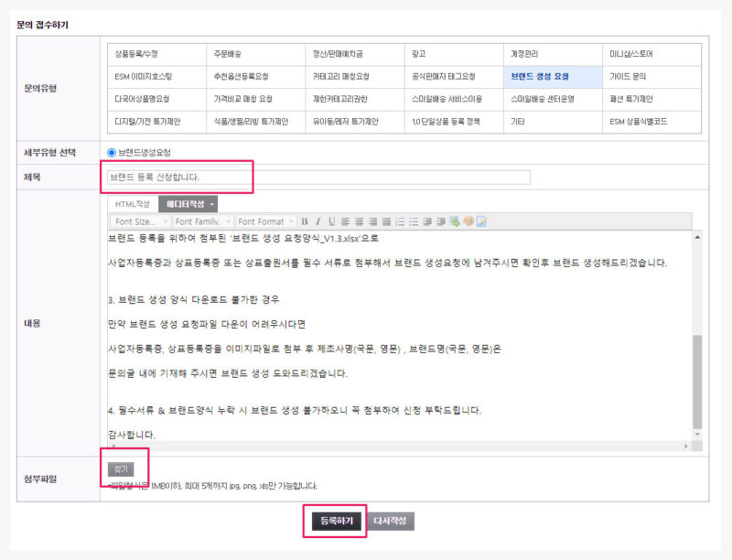732x560 pixels.
Task: Expand the Font Family dropdown
Action: point(202,221)
